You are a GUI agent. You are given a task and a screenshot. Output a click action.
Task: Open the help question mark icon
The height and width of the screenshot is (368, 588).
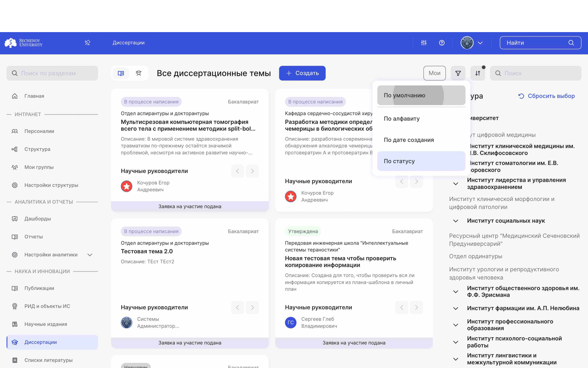(x=442, y=43)
